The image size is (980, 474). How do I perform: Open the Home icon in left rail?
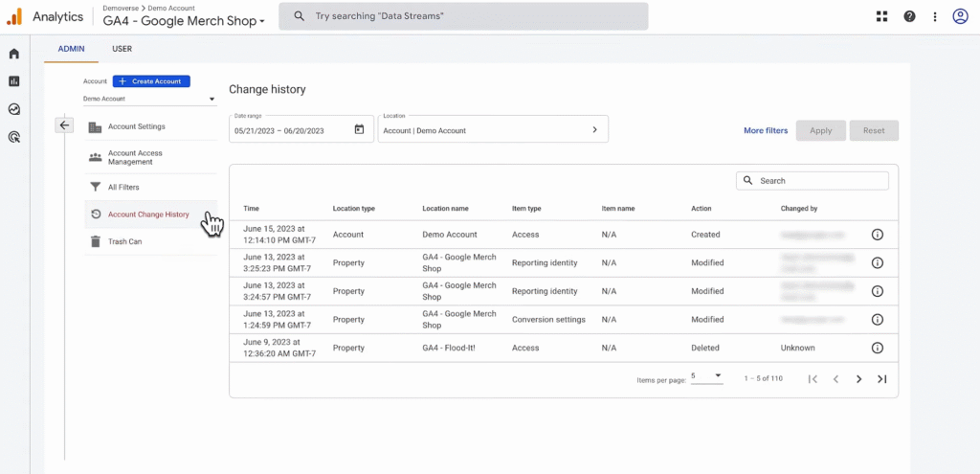pos(14,54)
